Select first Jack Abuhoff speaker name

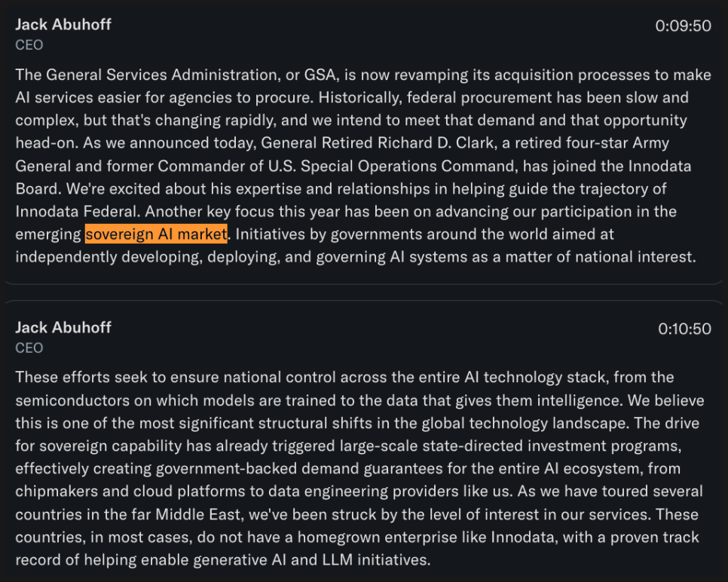63,25
